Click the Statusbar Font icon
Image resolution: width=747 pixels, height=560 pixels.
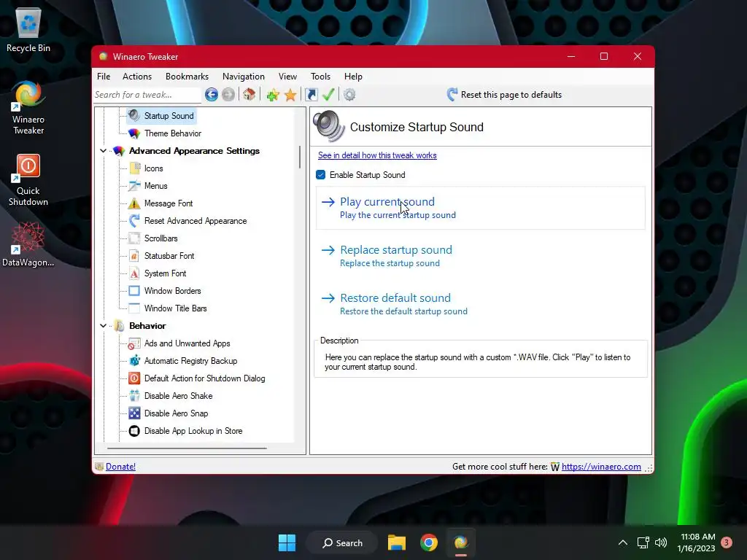point(134,256)
